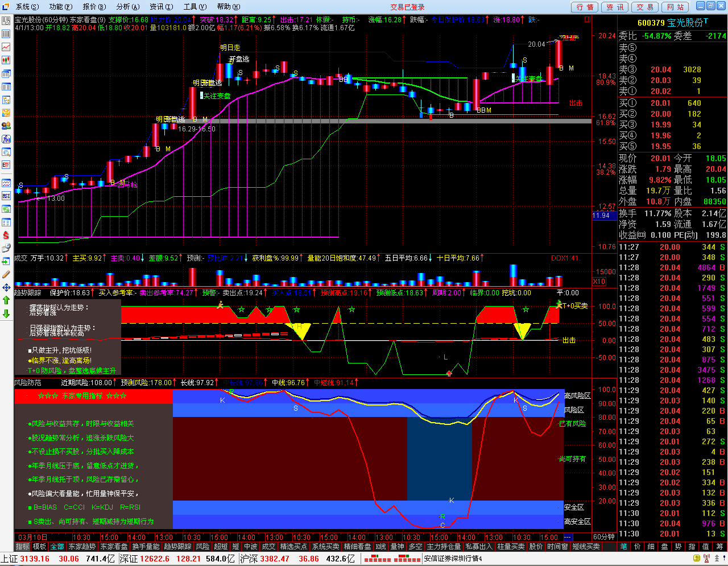This screenshot has height=566, width=728.
Task: Click the candlestick chart sidebar icon
Action: [6, 60]
